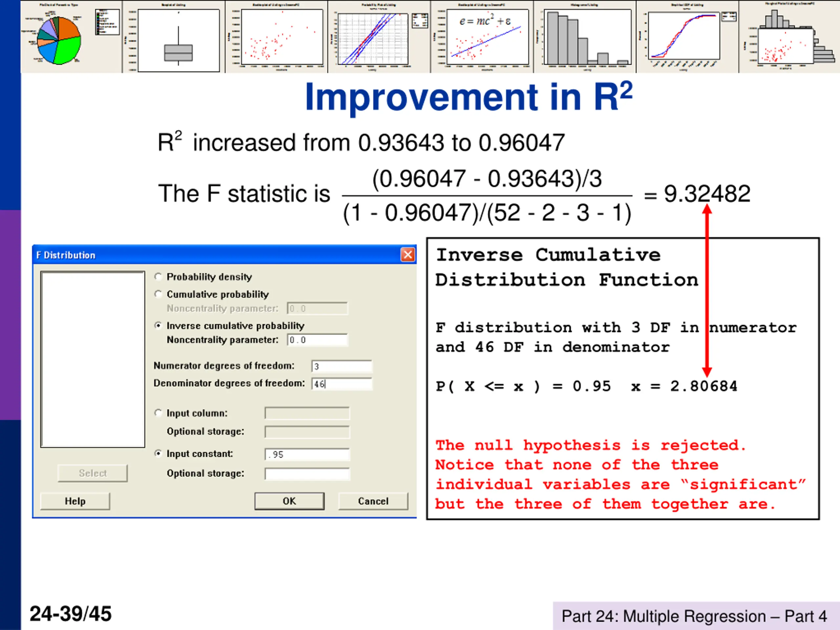Click the scatterplot thumbnail without regression line
Screen dimensions: 840x630
pos(277,37)
